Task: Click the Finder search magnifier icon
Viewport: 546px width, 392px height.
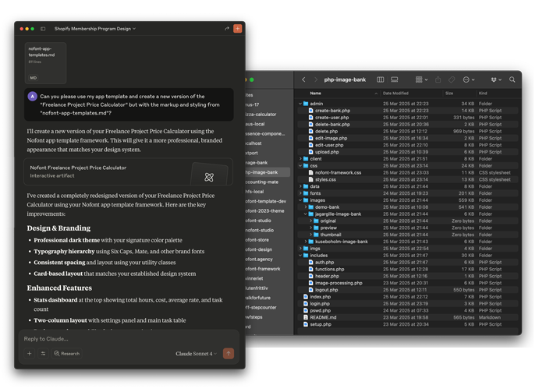Action: 512,79
